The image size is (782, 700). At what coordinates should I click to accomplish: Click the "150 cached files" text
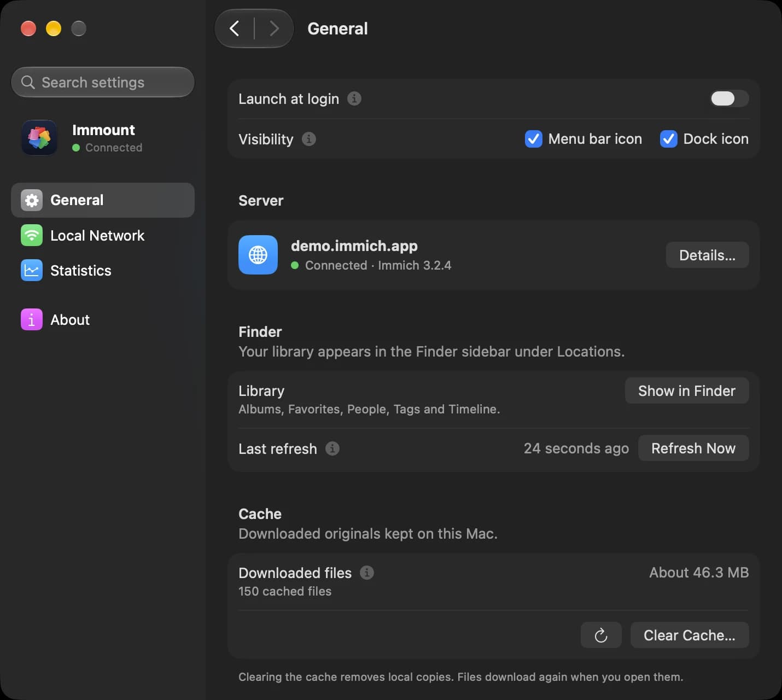285,591
